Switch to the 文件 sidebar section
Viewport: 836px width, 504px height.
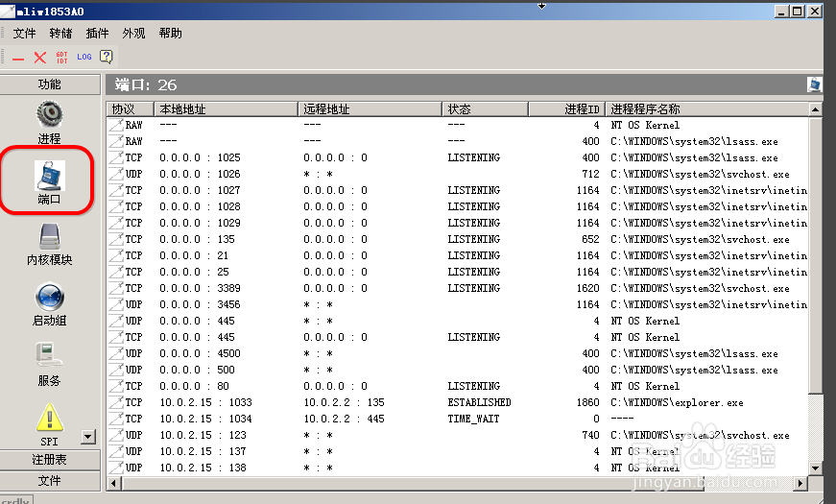click(50, 481)
